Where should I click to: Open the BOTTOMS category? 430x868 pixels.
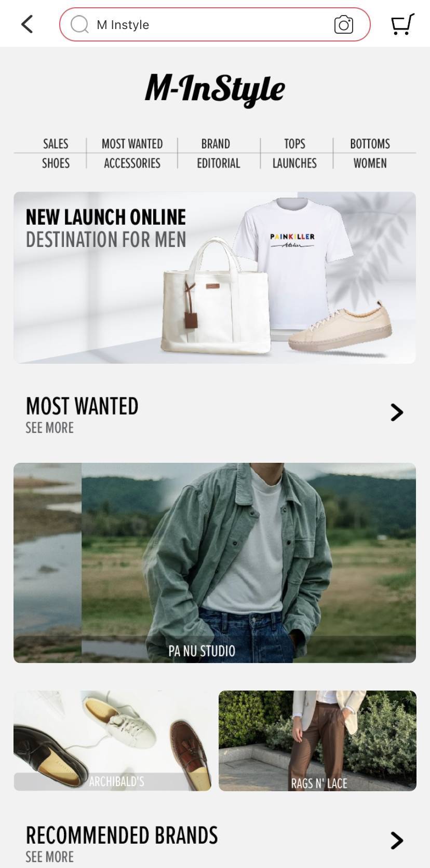tap(370, 144)
